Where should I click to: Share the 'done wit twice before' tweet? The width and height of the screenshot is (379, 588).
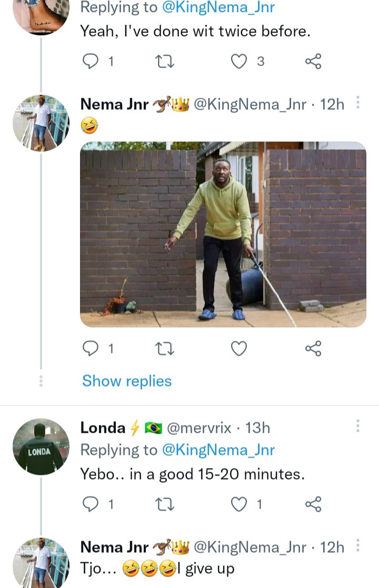pos(313,61)
